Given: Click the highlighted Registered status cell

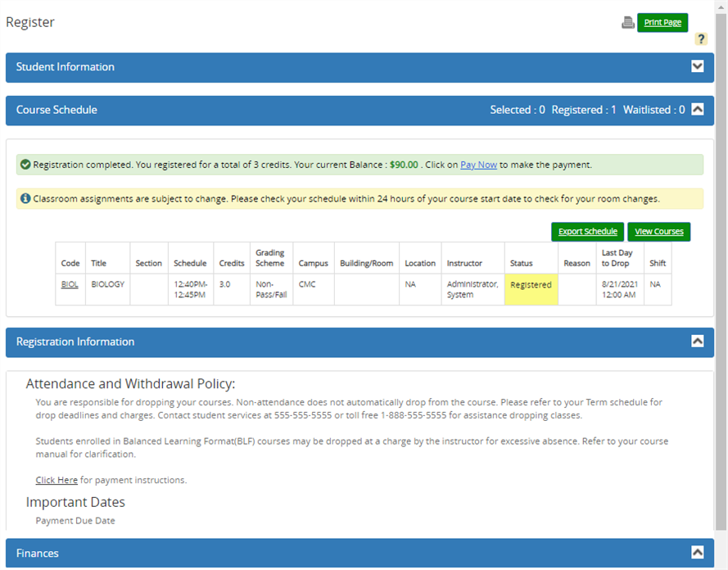Looking at the screenshot, I should click(530, 284).
